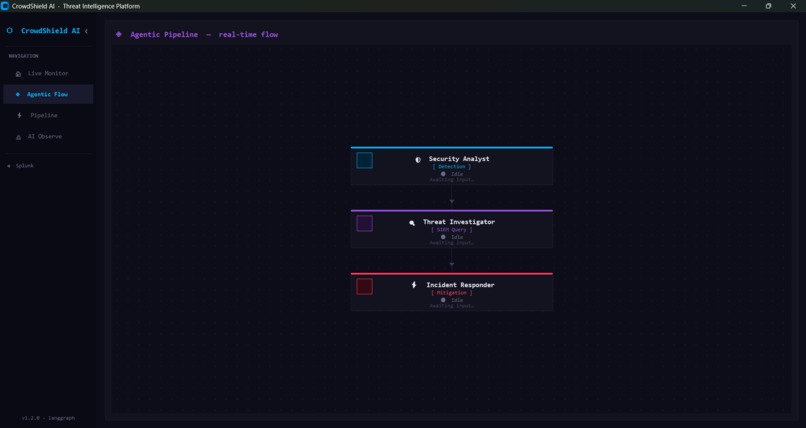
Task: Click the Live Monitor icon
Action: 19,74
